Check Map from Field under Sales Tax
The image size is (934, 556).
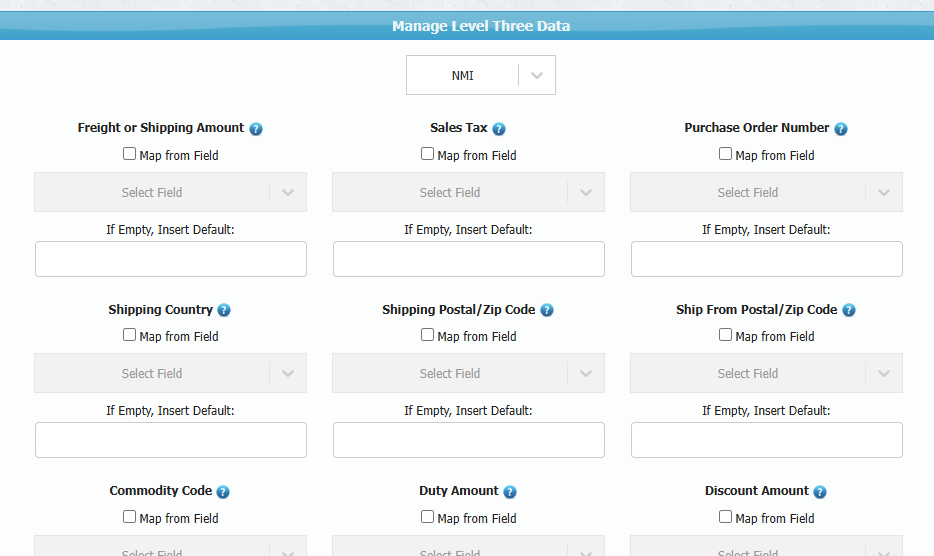click(x=427, y=154)
